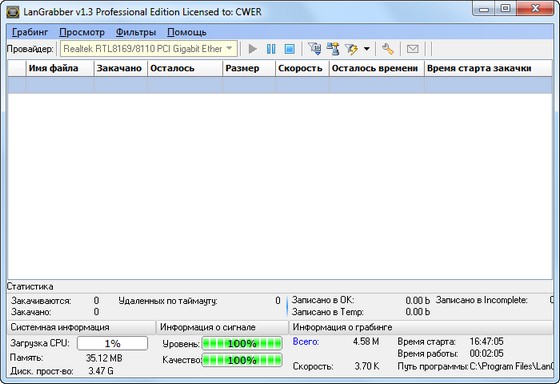Screen dimensions: 560x384
Task: Click the Уровень signal level progress bar
Action: coord(242,344)
